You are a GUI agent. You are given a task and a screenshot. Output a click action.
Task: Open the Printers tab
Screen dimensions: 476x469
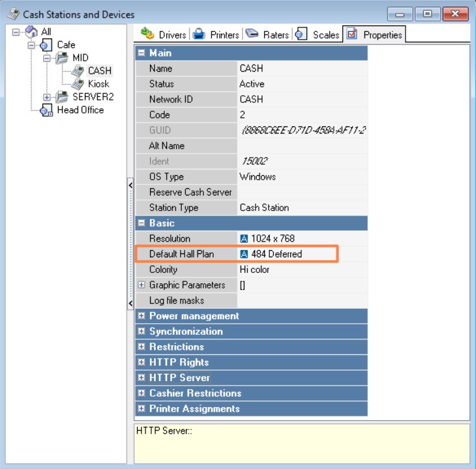(216, 35)
